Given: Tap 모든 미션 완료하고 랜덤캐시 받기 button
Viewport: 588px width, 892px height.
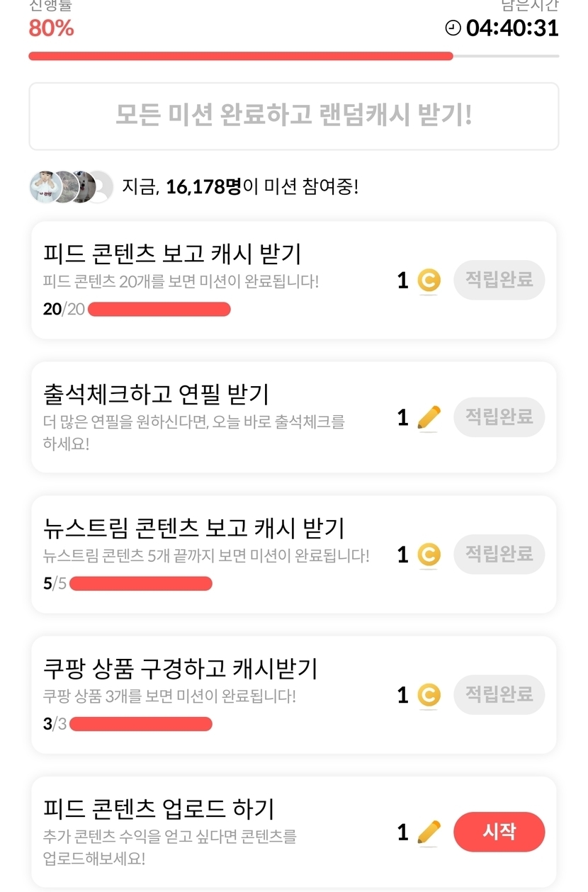Looking at the screenshot, I should point(293,116).
